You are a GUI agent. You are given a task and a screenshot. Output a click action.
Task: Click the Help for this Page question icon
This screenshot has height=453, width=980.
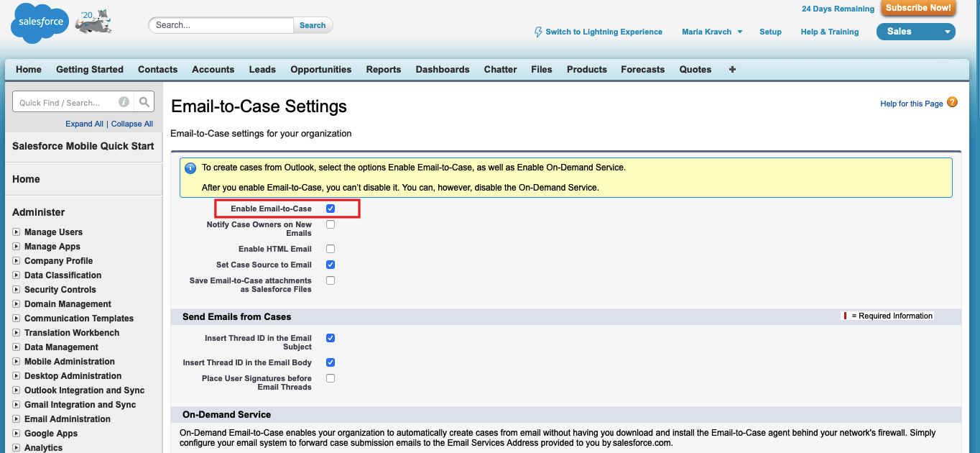tap(953, 103)
